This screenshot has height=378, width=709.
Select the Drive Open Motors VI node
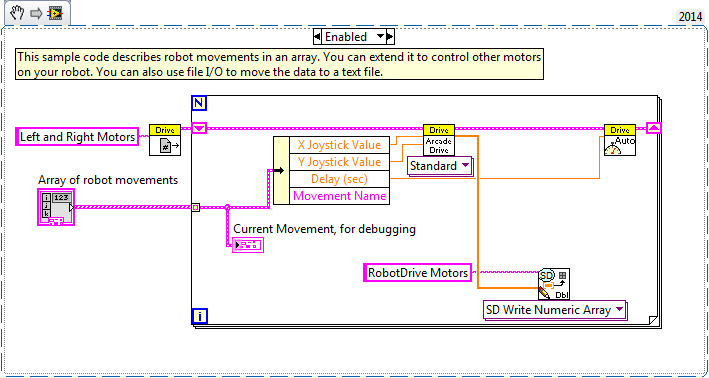pyautogui.click(x=165, y=140)
